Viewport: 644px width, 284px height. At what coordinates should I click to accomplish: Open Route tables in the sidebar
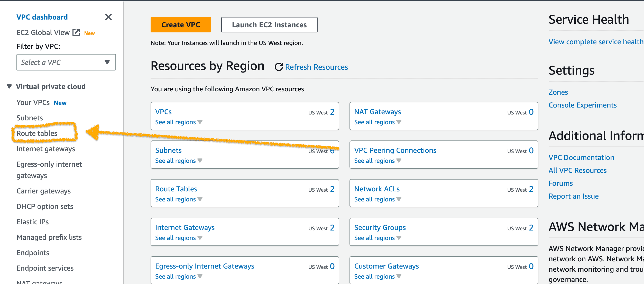coord(37,133)
